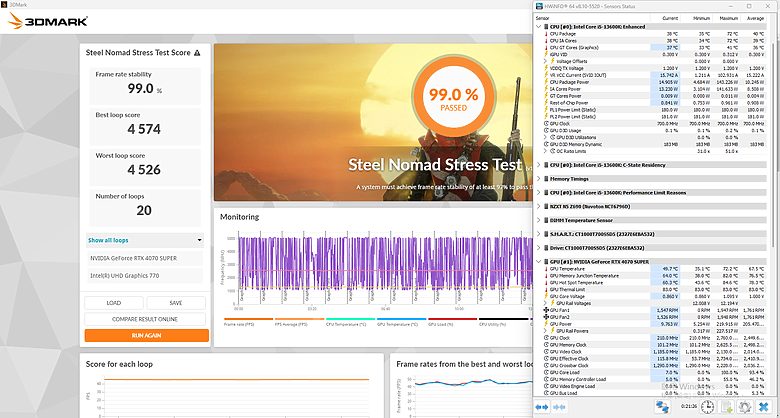Toggle FPS Average legend in Monitoring chart

pyautogui.click(x=299, y=322)
